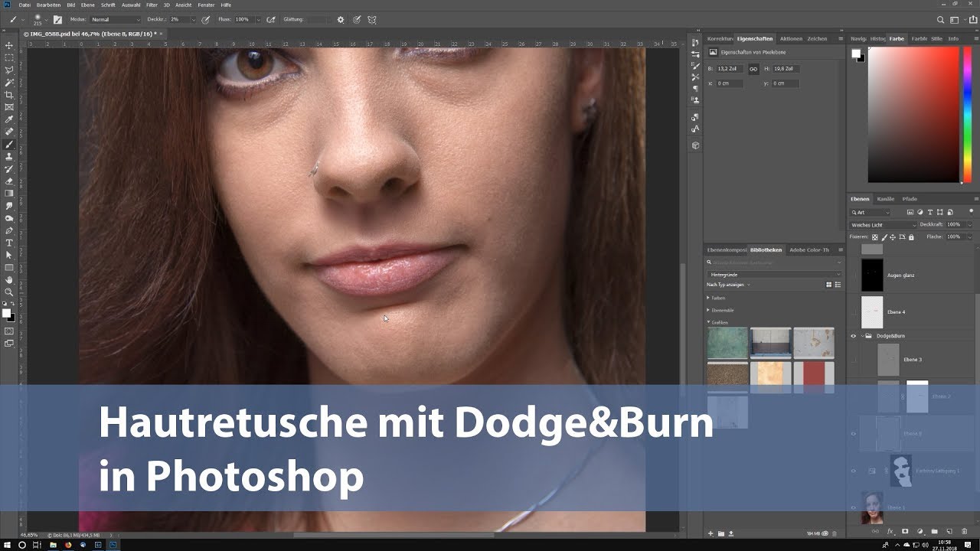Select the Eraser tool
The height and width of the screenshot is (551, 980).
9,181
